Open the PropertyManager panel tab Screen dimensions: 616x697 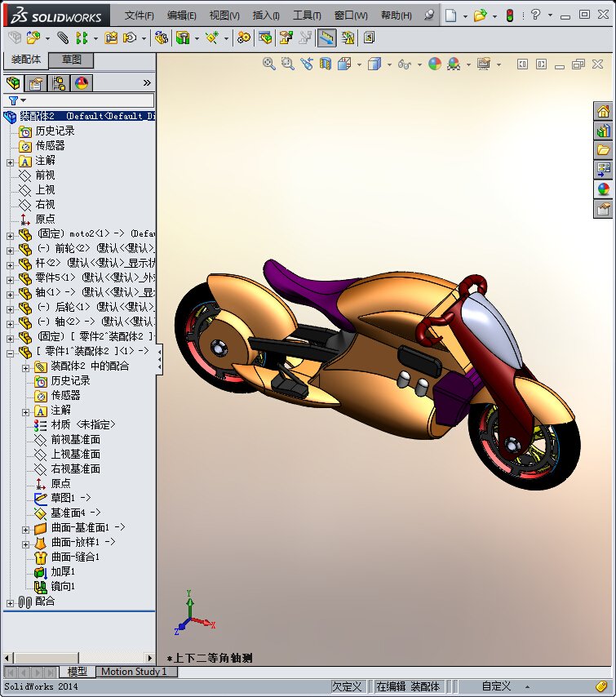click(36, 83)
